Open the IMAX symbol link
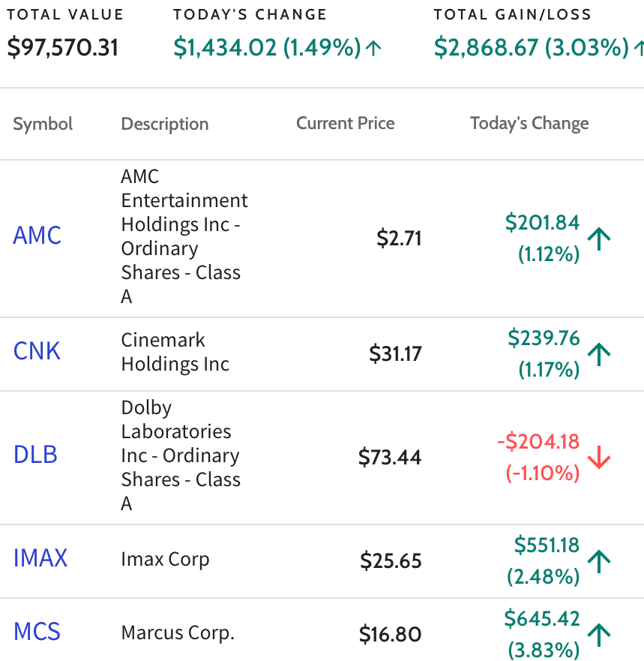 point(40,558)
